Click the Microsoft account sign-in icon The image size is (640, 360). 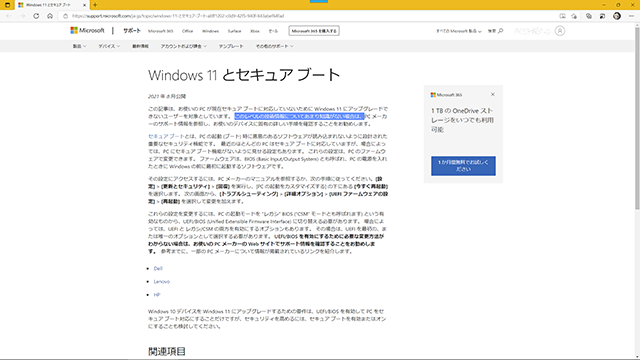560,31
